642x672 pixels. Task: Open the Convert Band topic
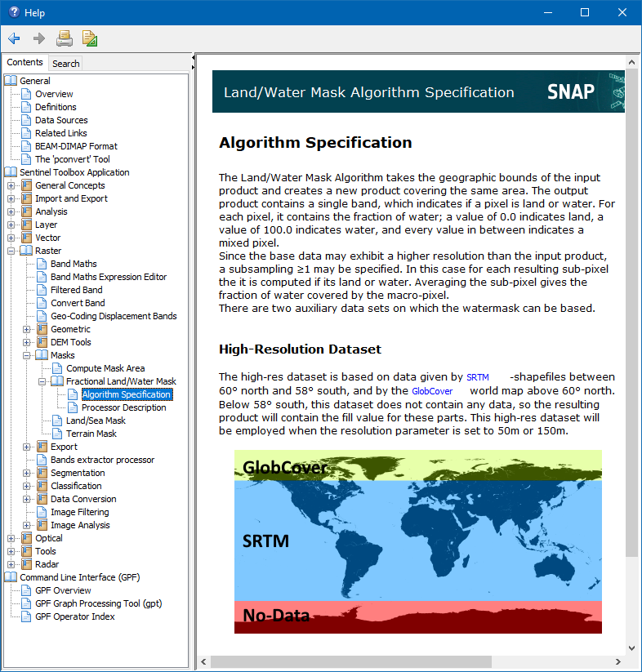(x=78, y=303)
